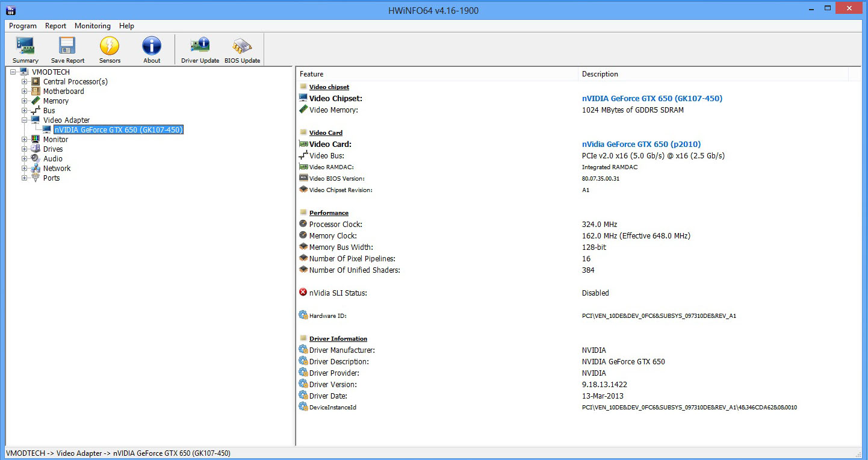Click the Audio tree label
Screen dimensions: 868x460
coord(53,158)
